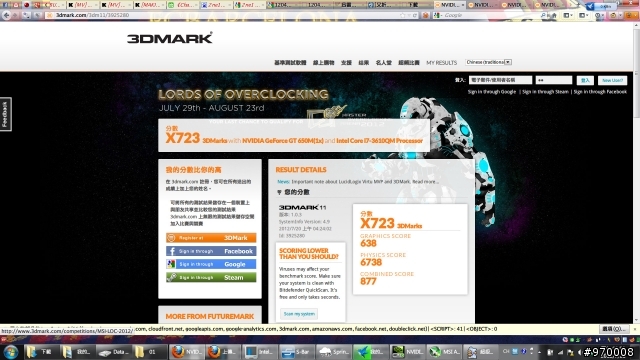The image size is (640, 360).
Task: Open the 基準測試軟體 menu item
Action: pos(290,62)
